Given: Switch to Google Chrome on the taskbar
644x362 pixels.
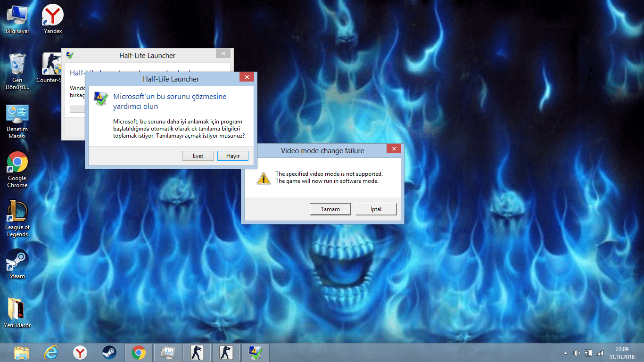Looking at the screenshot, I should pos(139,353).
